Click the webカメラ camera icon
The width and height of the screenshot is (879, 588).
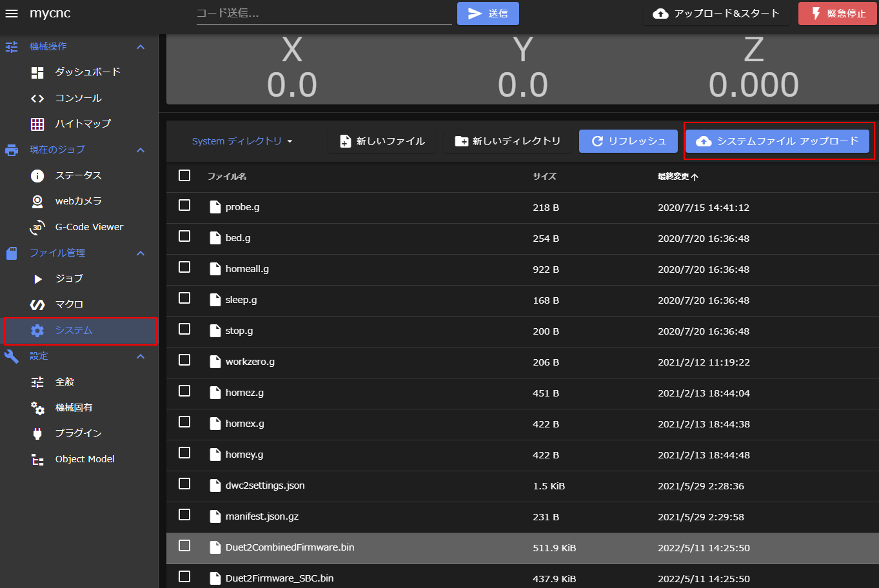point(37,201)
